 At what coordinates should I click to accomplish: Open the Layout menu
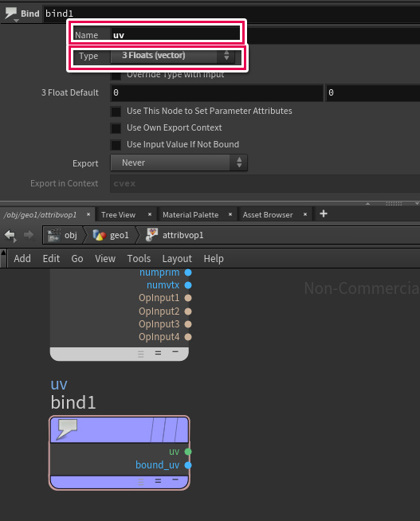click(177, 258)
